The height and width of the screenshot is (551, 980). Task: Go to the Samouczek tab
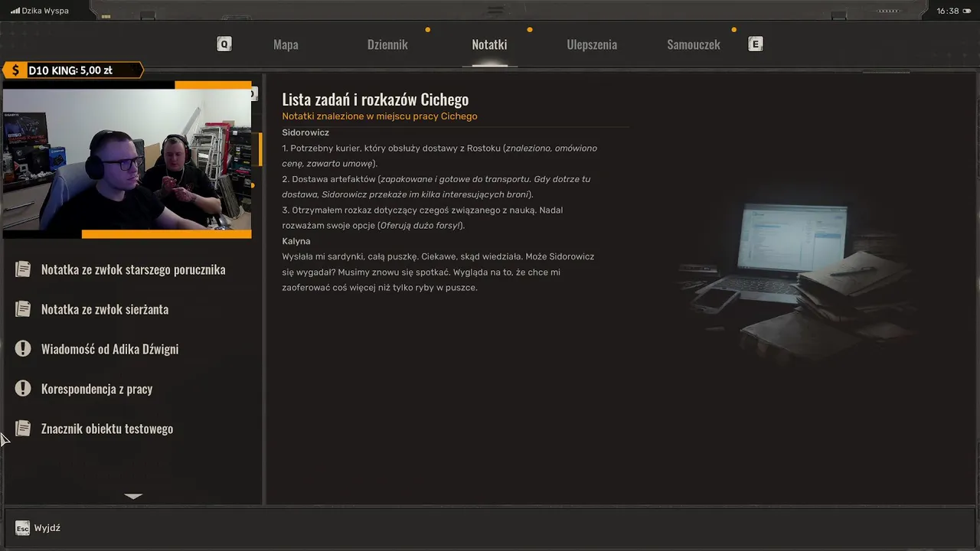coord(694,44)
